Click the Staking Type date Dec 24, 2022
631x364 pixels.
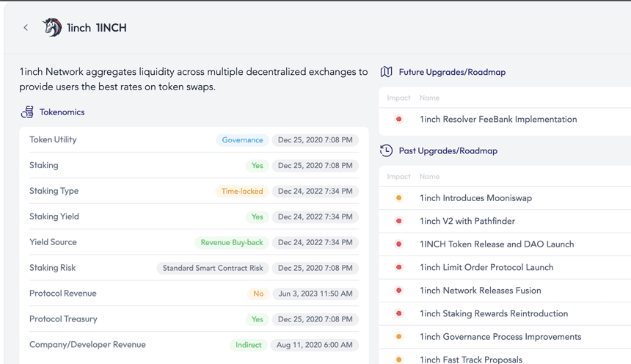click(315, 192)
